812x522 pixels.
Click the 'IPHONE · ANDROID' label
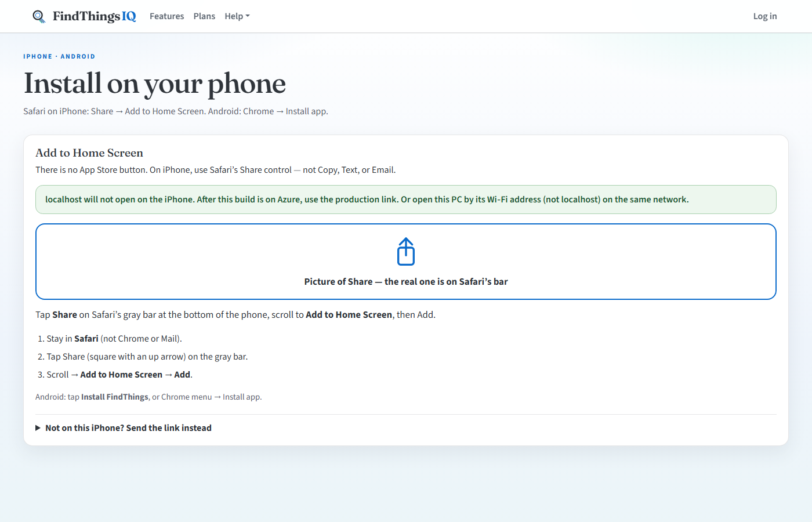coord(59,56)
